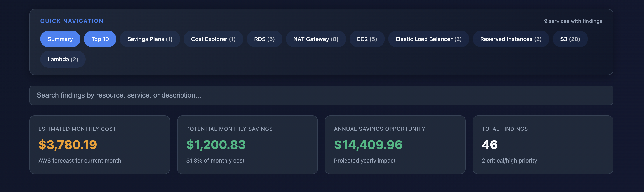Select the Summary navigation pill
This screenshot has width=644, height=192.
[60, 39]
